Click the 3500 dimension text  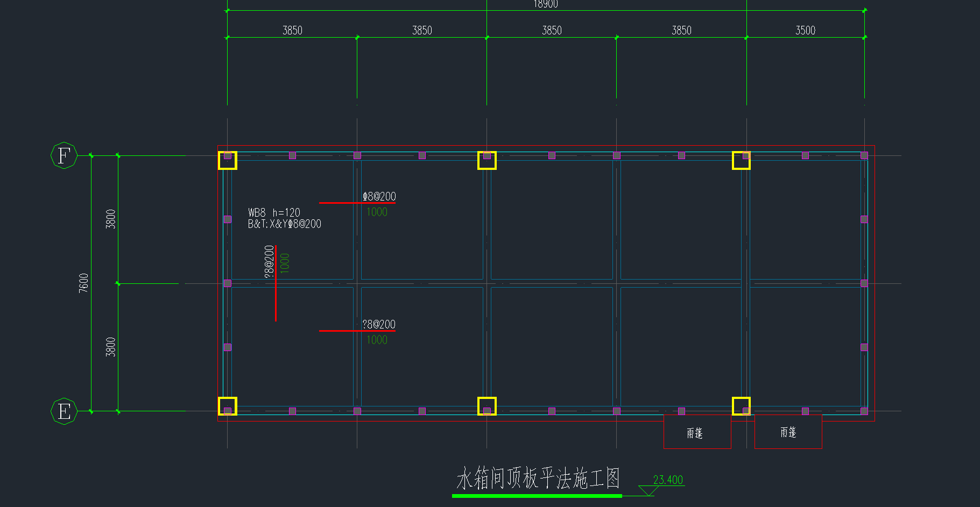coord(805,31)
